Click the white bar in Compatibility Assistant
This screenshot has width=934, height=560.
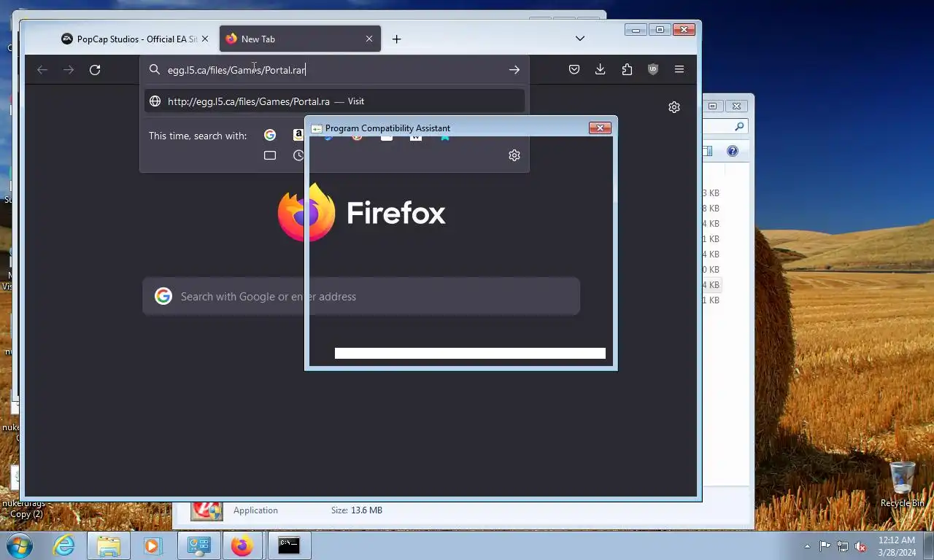470,354
